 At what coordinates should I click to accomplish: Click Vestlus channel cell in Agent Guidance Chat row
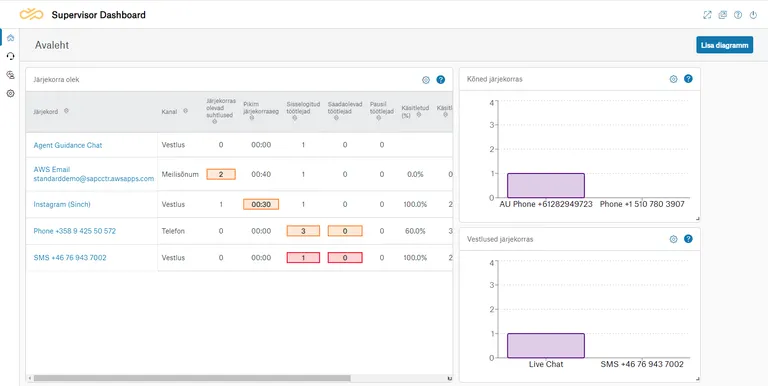click(173, 145)
